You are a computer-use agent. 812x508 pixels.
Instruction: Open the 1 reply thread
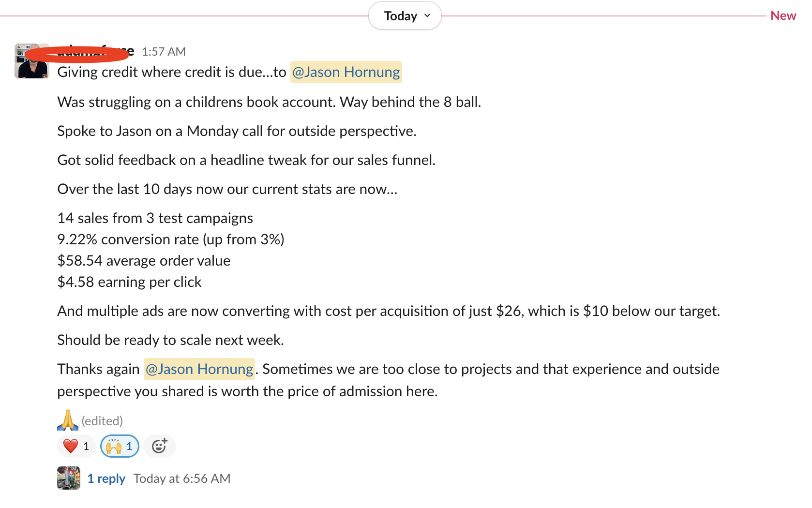[x=106, y=478]
